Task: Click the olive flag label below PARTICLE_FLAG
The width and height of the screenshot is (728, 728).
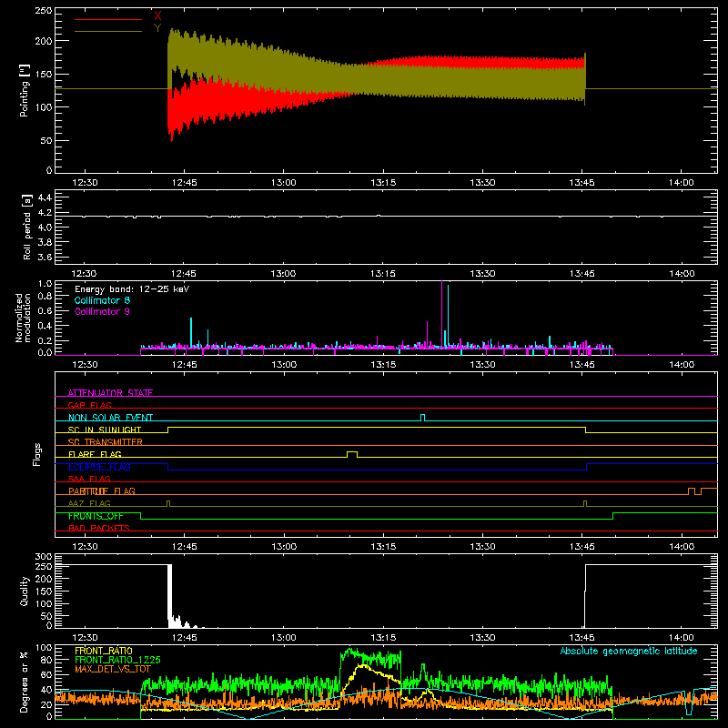Action: point(89,503)
